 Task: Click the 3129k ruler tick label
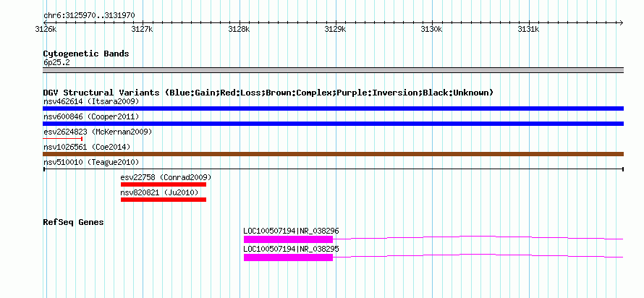click(335, 29)
